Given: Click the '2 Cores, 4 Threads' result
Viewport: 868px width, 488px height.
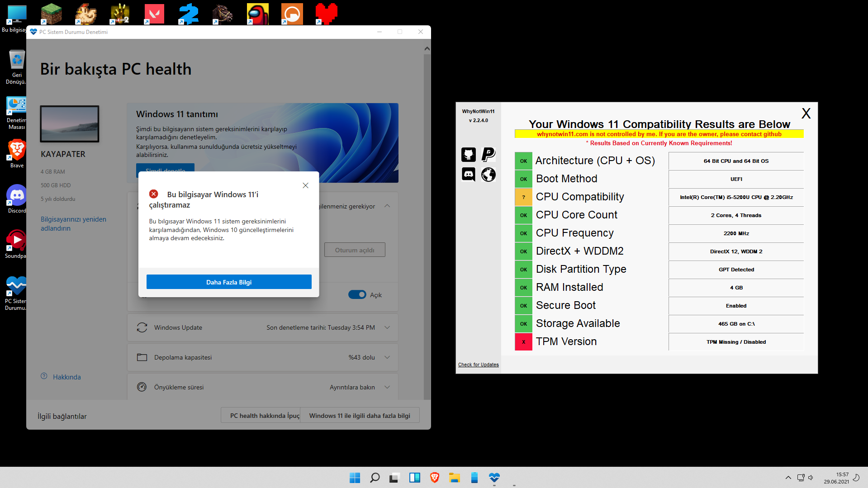Looking at the screenshot, I should pyautogui.click(x=736, y=215).
